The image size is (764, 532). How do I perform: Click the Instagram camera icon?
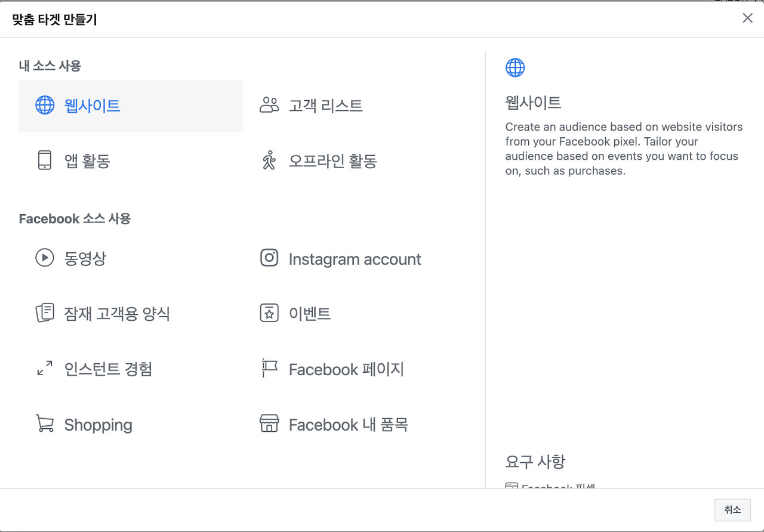tap(269, 258)
